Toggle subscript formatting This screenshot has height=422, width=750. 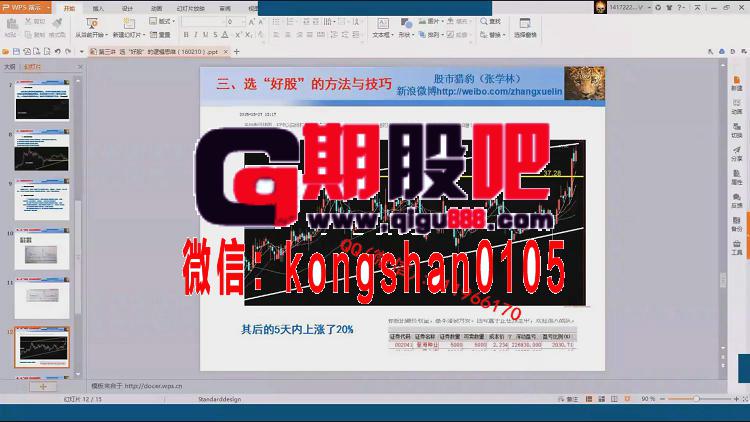[x=248, y=35]
